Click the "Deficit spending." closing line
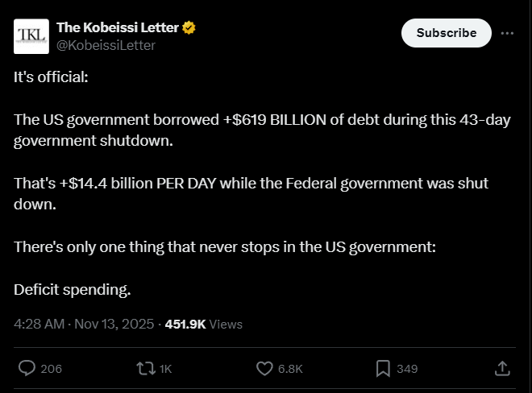This screenshot has height=393, width=532. (73, 288)
